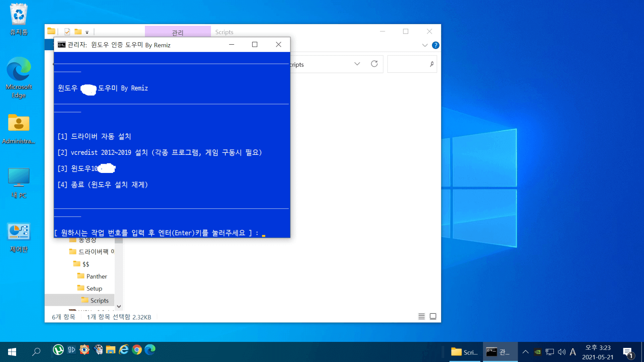Open the film reel media taskbar icon
The image size is (644, 362).
point(98,350)
